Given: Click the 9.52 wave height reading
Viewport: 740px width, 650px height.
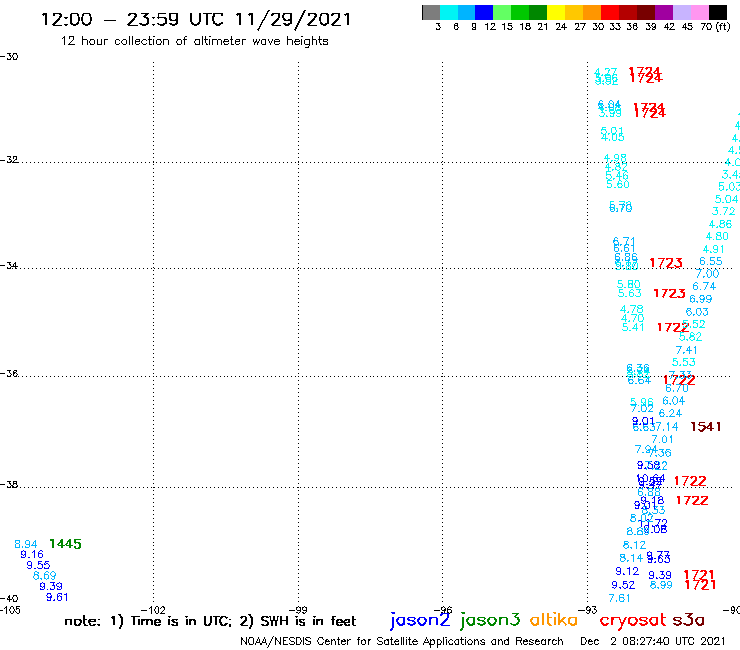Looking at the screenshot, I should (623, 585).
